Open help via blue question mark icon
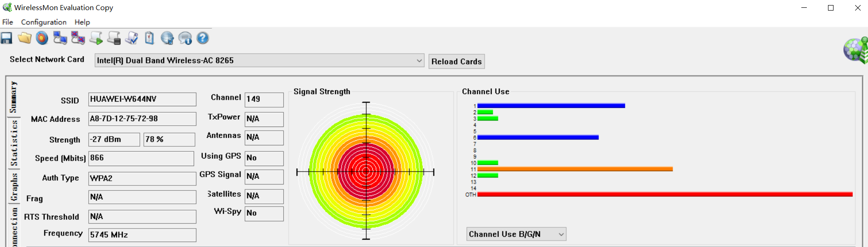 point(203,38)
